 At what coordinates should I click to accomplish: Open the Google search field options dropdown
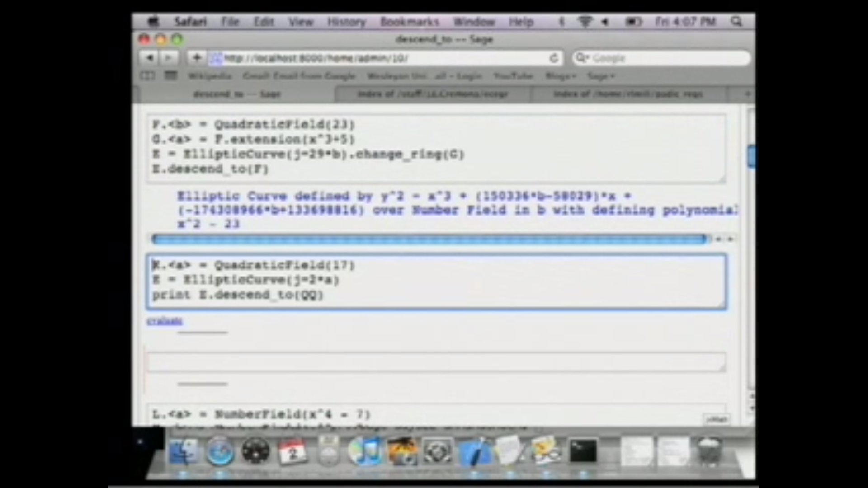[582, 58]
